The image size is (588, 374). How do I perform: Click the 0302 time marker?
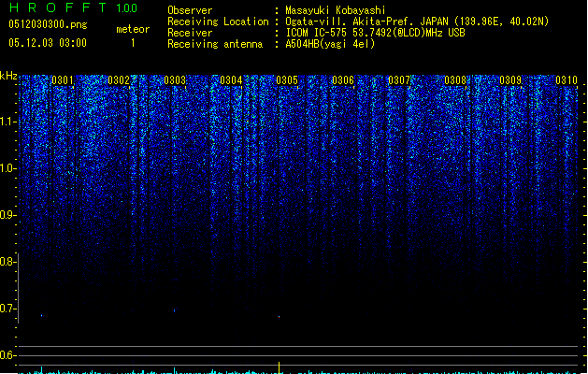tap(119, 80)
